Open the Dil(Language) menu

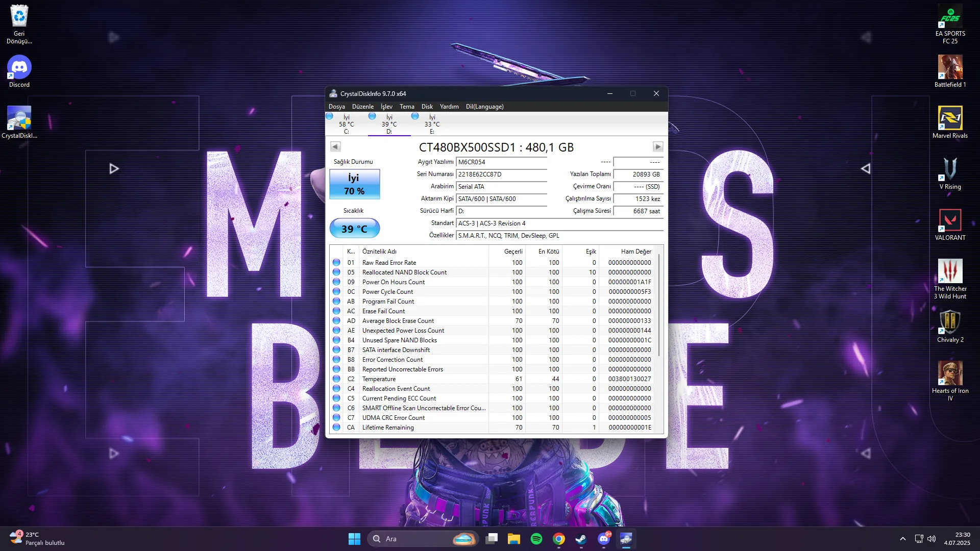(484, 107)
